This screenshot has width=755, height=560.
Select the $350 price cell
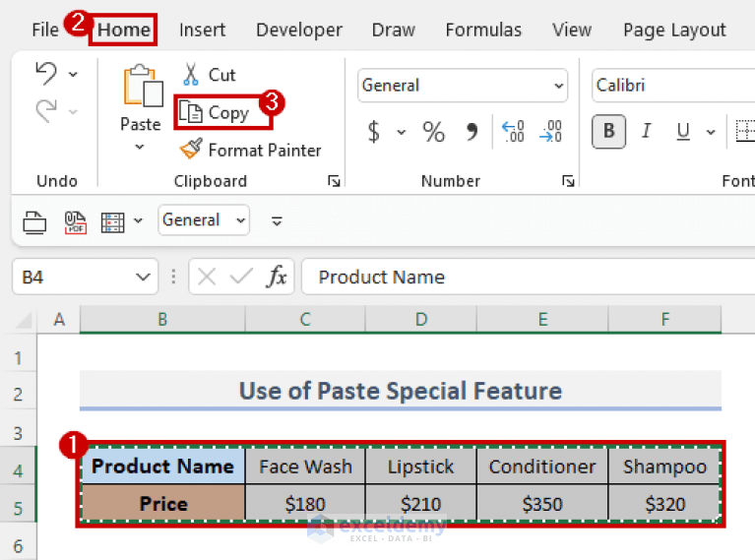coord(542,504)
